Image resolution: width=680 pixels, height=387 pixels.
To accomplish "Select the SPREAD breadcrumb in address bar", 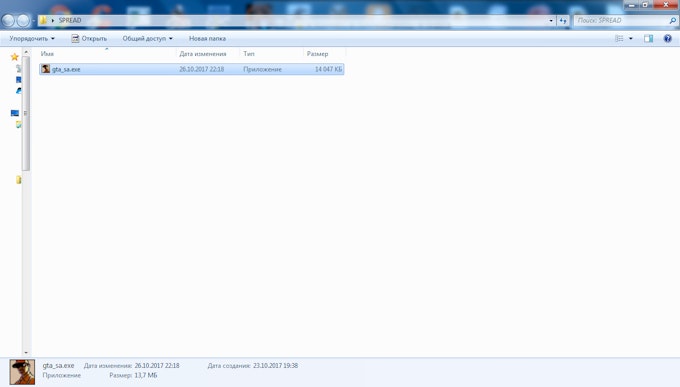I will click(x=70, y=20).
